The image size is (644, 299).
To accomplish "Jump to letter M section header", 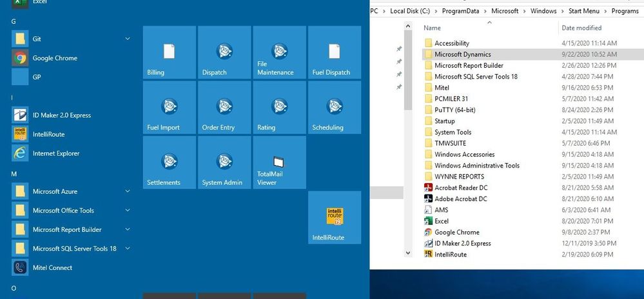I will (14, 174).
